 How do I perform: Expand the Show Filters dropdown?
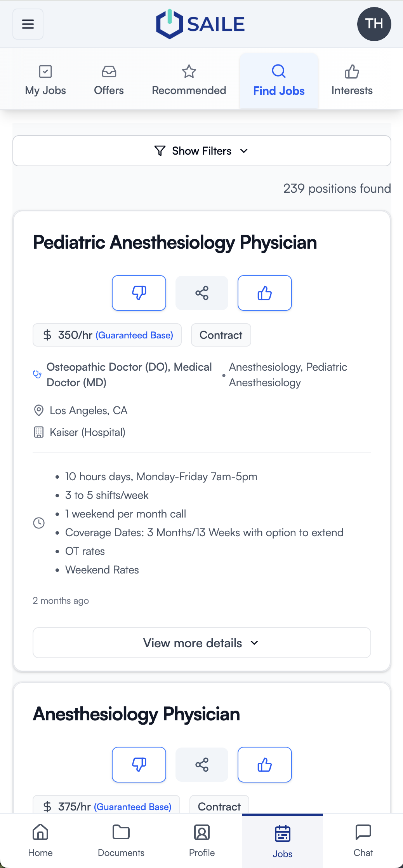pos(202,151)
